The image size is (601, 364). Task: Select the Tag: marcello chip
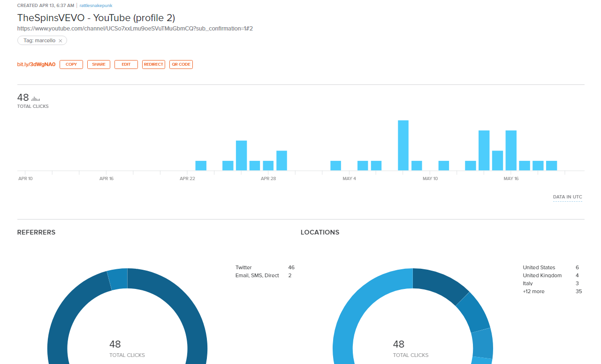[43, 41]
